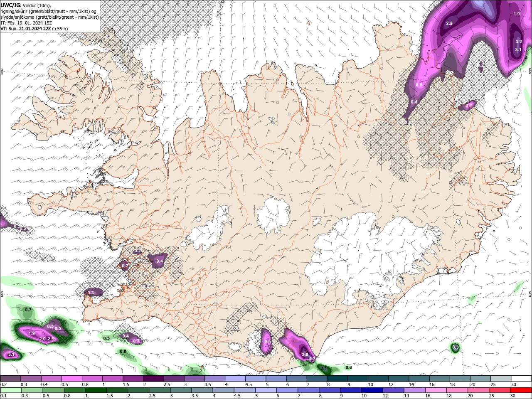532x399 pixels.
Task: Pick the snow scale swatch labelled 25
Action: click(501, 378)
